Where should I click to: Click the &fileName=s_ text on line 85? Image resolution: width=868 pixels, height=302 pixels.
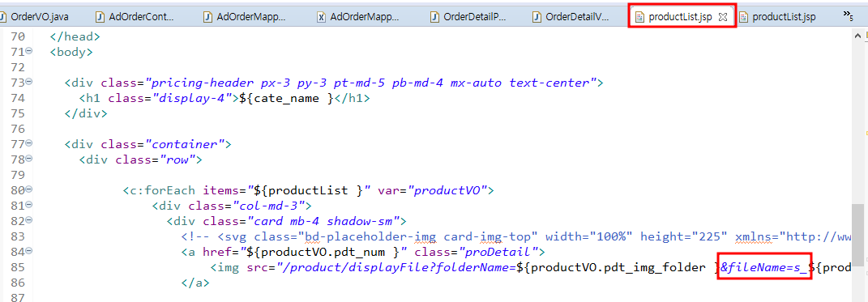[x=764, y=268]
